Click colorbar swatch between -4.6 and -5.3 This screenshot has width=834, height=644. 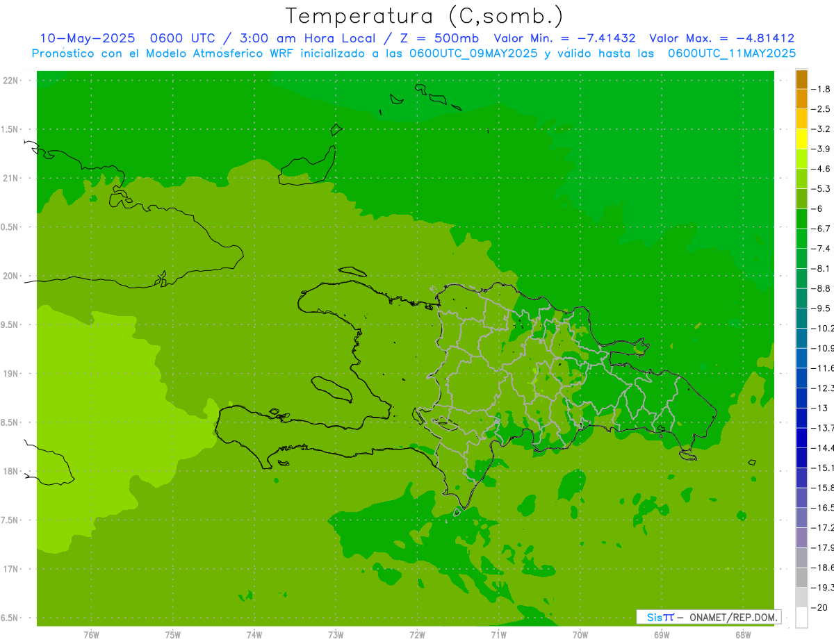pos(801,179)
